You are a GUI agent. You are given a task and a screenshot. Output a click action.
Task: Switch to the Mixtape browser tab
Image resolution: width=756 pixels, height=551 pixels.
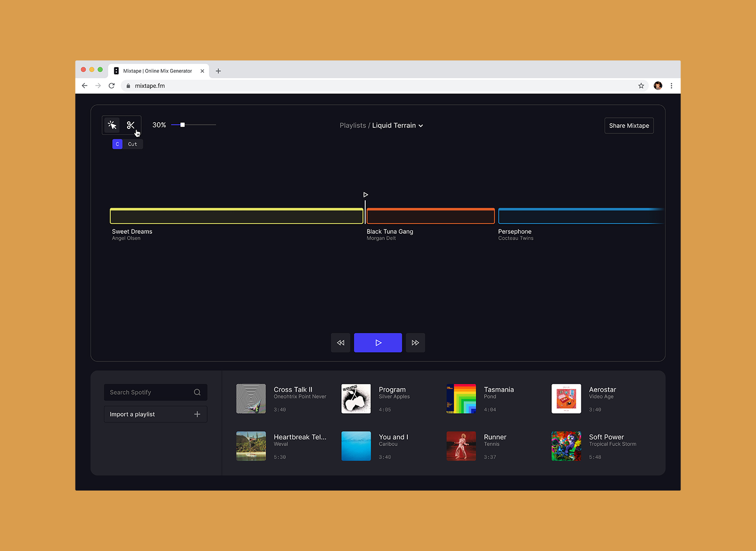(x=158, y=71)
